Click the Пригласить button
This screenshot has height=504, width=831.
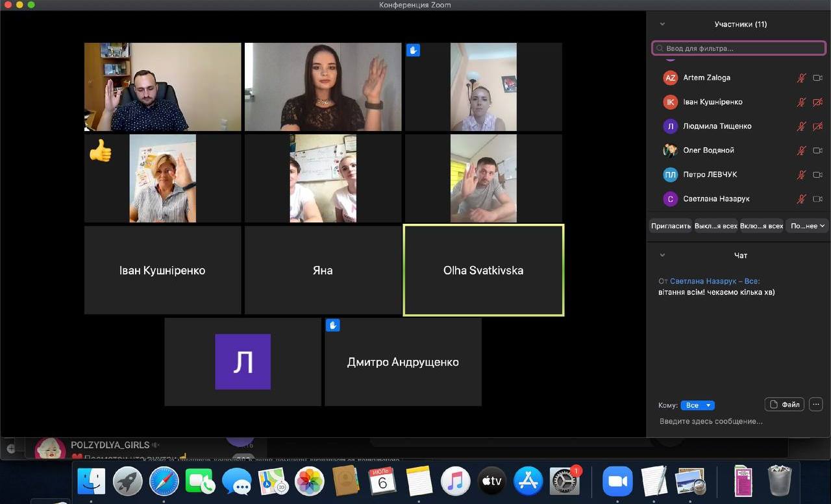point(671,226)
